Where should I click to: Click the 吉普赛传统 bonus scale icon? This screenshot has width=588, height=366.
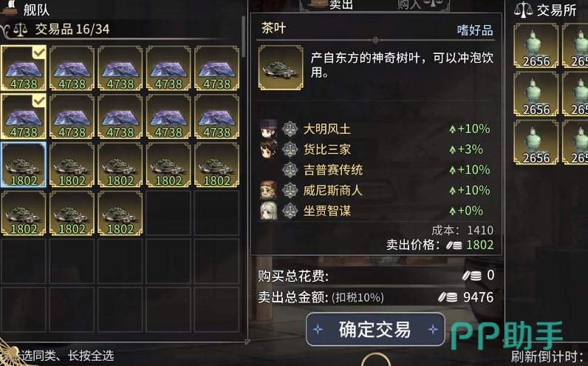[290, 169]
